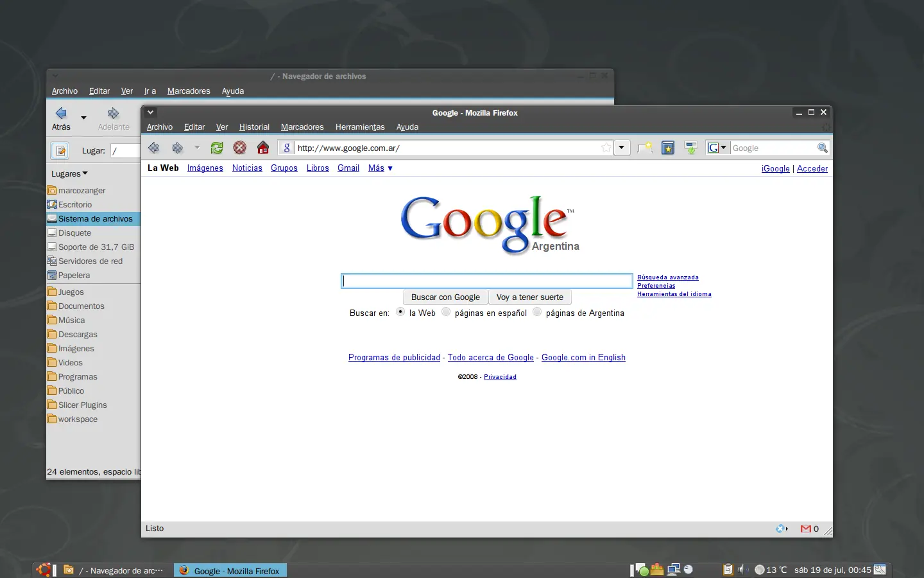Stop loading with the red stop icon
The height and width of the screenshot is (578, 924).
[x=239, y=148]
